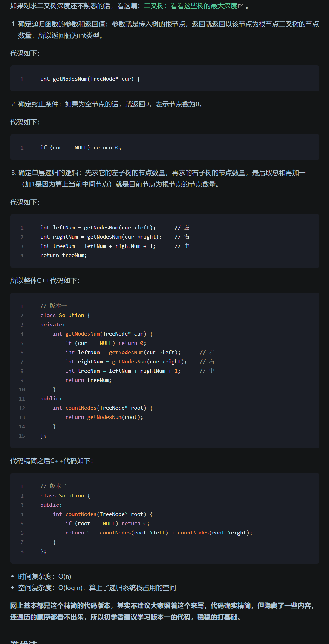Click 'if (cur == NULL) return 0;' line 5 in 版本一
329x644 pixels.
pyautogui.click(x=106, y=343)
